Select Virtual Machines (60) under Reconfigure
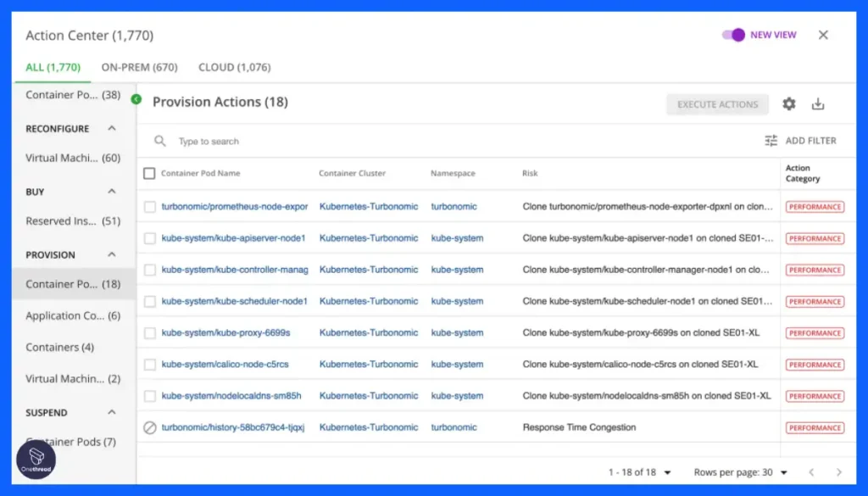 73,158
